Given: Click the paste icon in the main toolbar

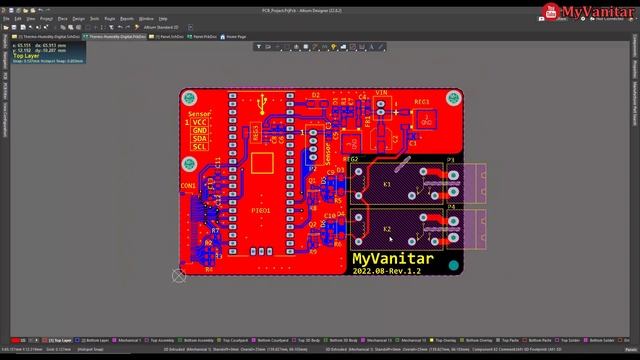Looking at the screenshot, I should coord(71,27).
